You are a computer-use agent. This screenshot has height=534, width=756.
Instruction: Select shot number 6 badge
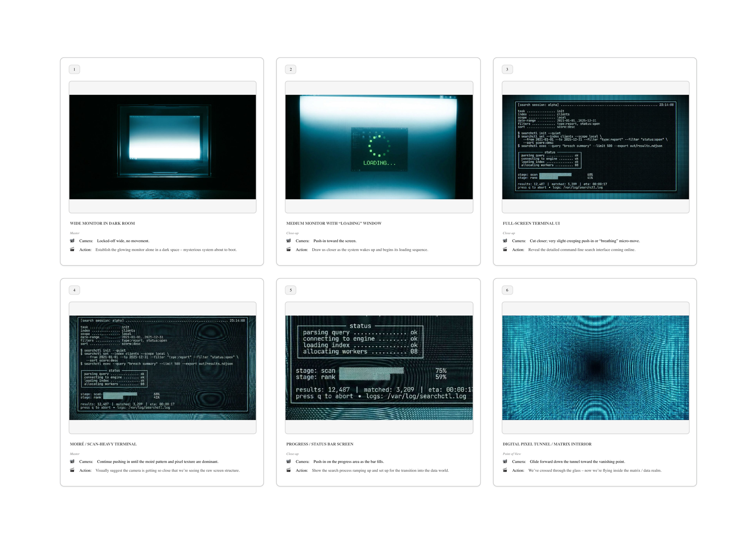click(x=507, y=290)
